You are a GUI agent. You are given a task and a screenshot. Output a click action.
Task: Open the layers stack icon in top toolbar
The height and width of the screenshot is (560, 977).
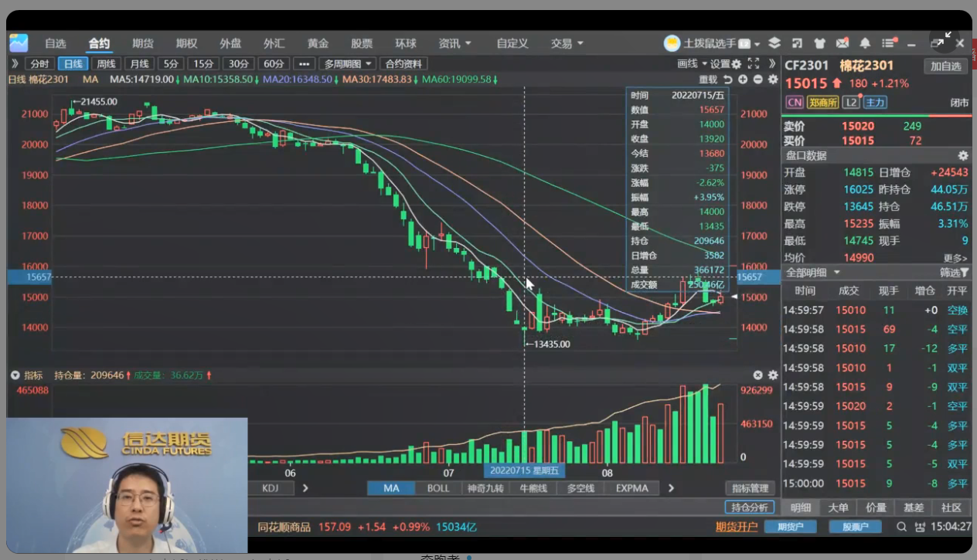click(774, 43)
